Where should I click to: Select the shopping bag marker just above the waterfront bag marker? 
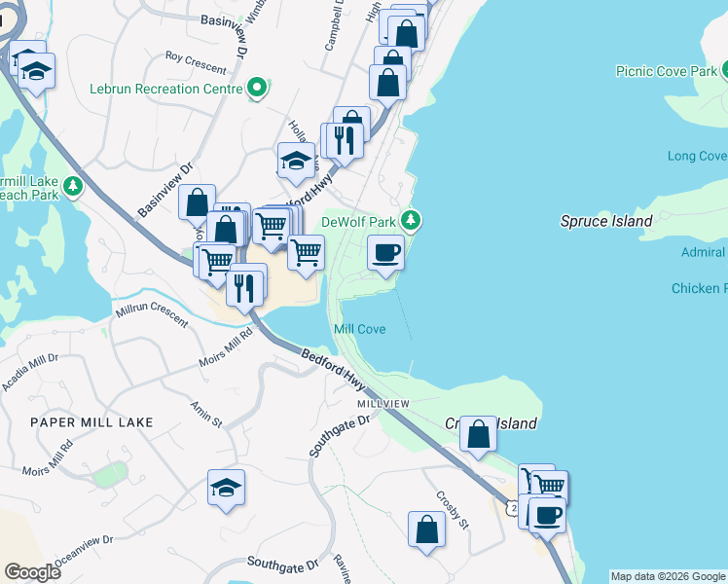[392, 58]
